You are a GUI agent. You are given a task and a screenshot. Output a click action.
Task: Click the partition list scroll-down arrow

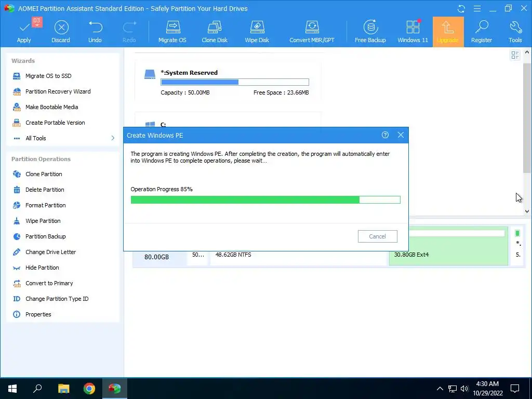click(527, 211)
